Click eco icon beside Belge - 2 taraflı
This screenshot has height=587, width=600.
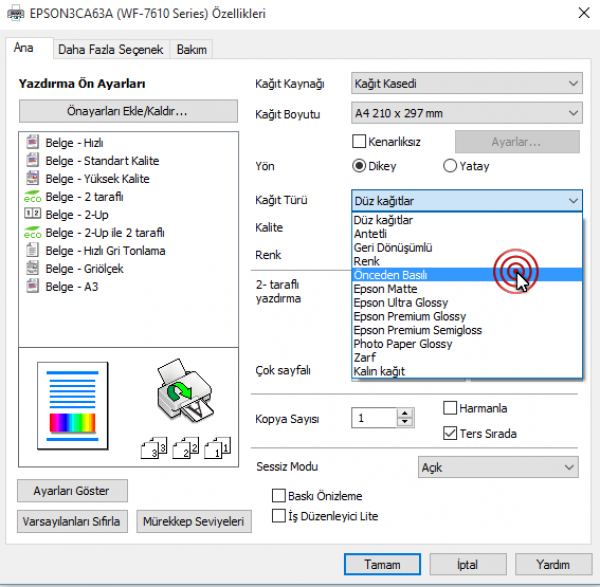click(x=33, y=196)
